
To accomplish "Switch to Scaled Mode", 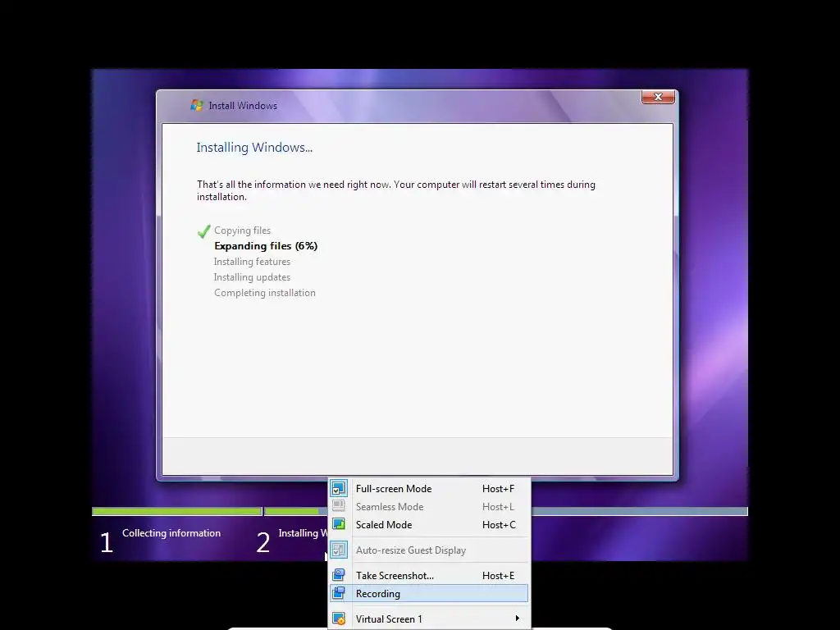I will point(429,524).
